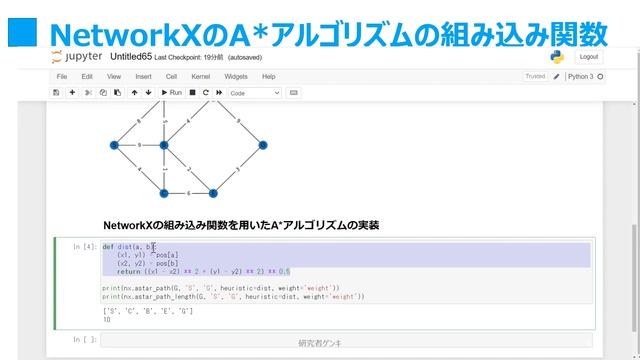Open the View menu
The width and height of the screenshot is (640, 360).
(114, 76)
